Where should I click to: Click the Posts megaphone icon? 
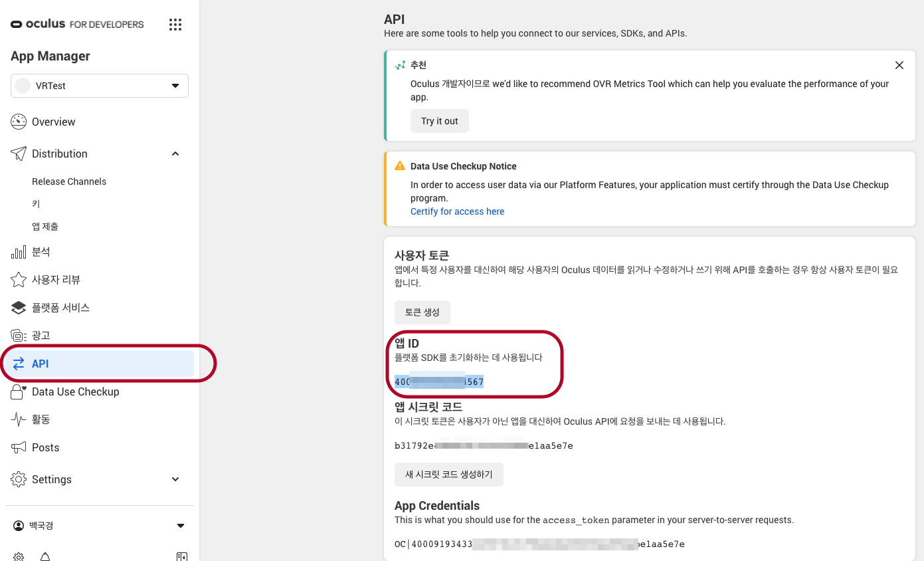click(19, 447)
